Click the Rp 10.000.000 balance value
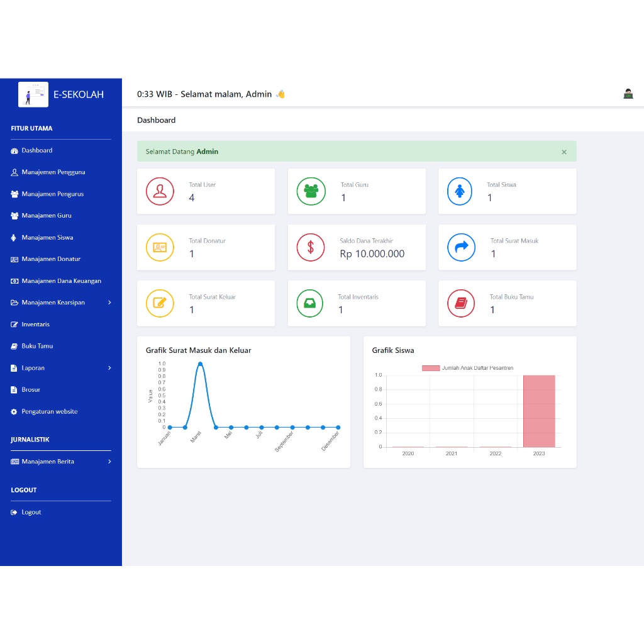Screen dimensions: 644x644 point(372,254)
